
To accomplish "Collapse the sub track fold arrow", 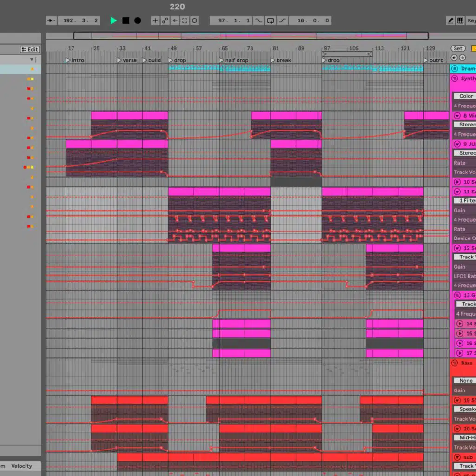I will coord(457,457).
